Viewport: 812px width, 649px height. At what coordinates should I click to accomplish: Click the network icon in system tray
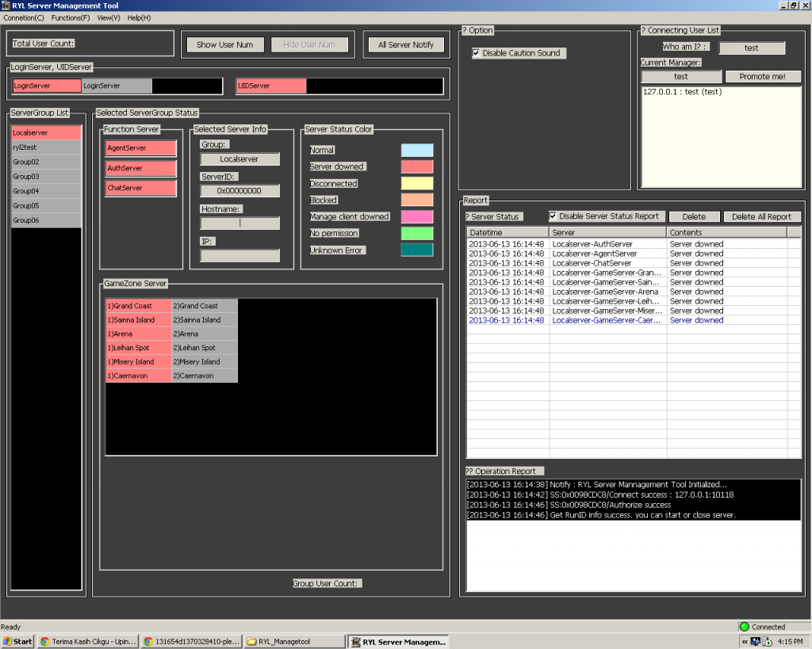tap(756, 641)
